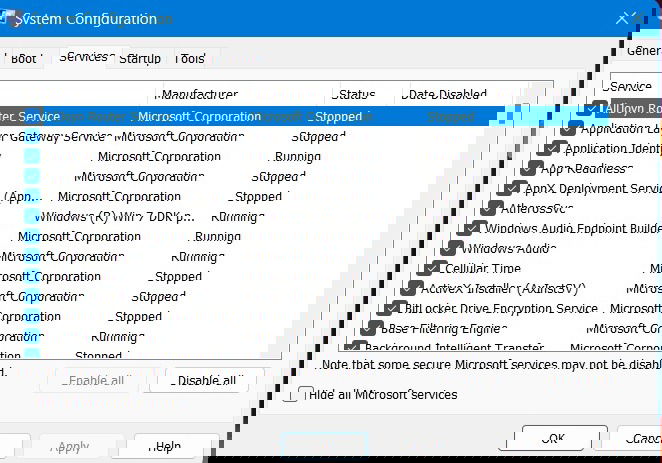Select the BitLocker Drive Encryption Service name
662x463 pixels.
point(501,309)
